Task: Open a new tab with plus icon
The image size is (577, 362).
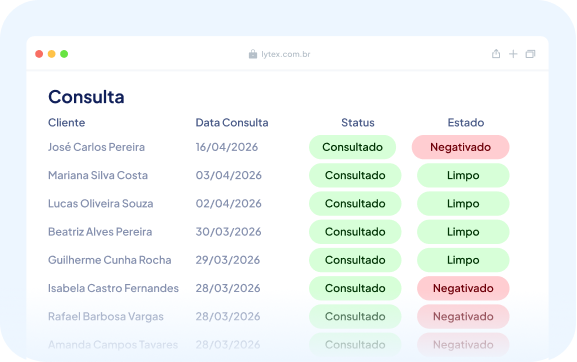Action: [513, 54]
